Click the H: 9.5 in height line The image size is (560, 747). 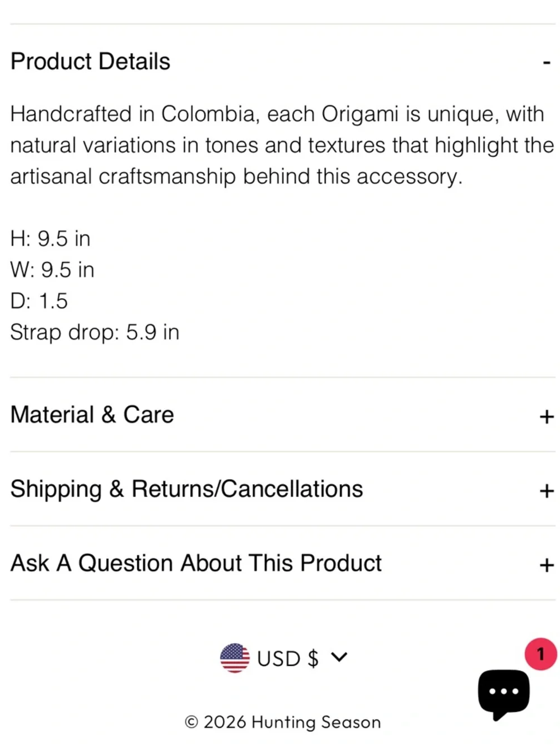pos(50,239)
